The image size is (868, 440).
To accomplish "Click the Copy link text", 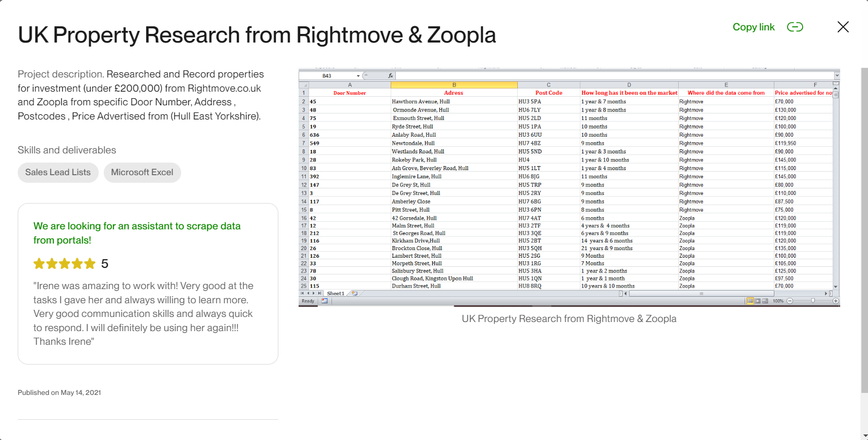I will 754,27.
